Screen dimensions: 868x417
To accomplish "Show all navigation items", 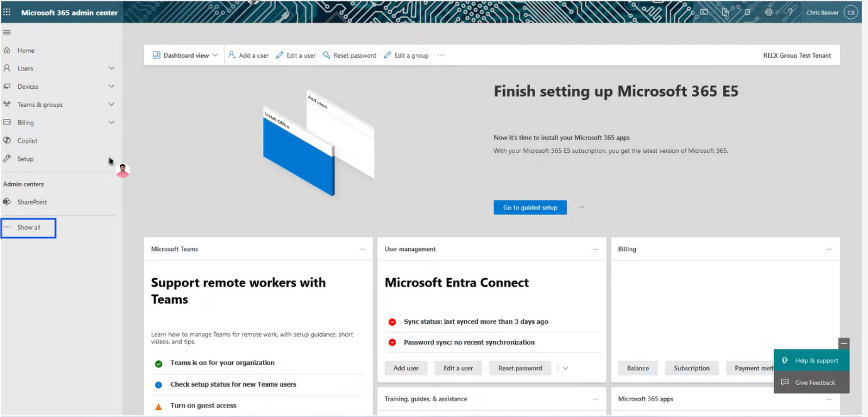I will (28, 227).
